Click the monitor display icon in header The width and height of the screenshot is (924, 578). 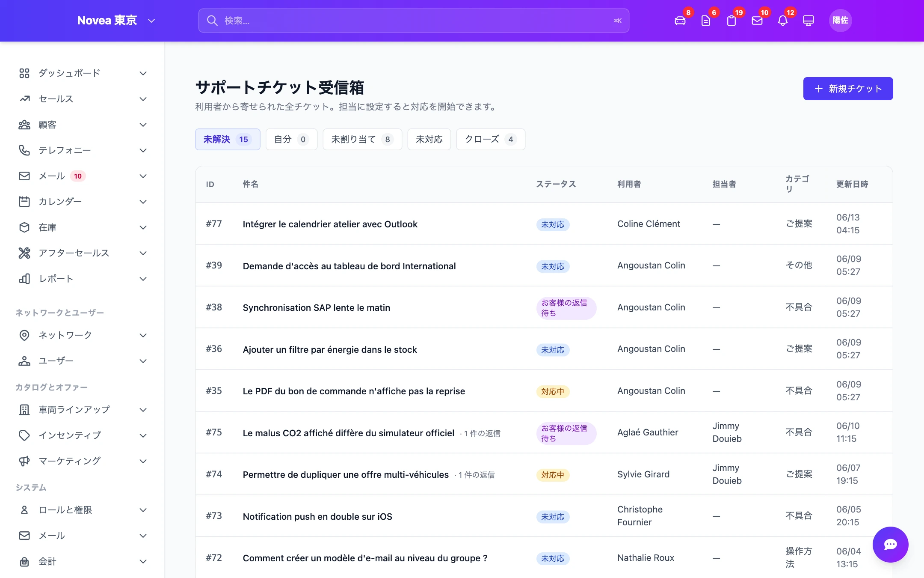[808, 21]
